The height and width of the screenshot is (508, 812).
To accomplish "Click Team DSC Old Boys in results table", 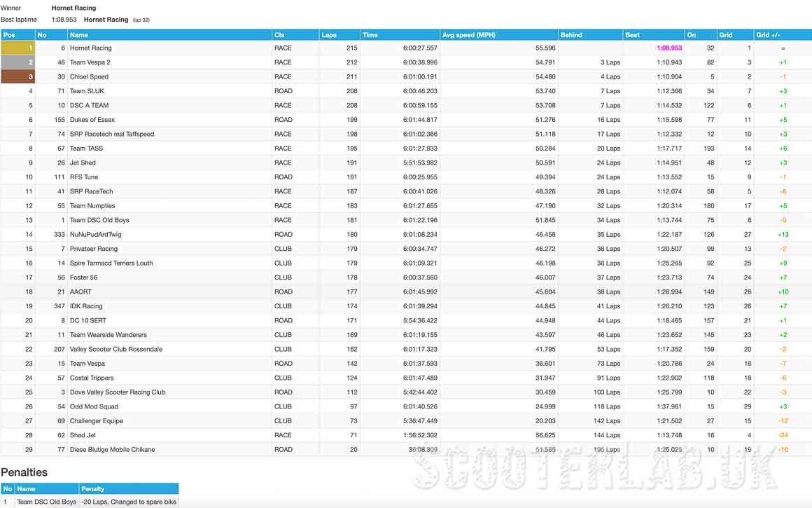I will click(99, 220).
